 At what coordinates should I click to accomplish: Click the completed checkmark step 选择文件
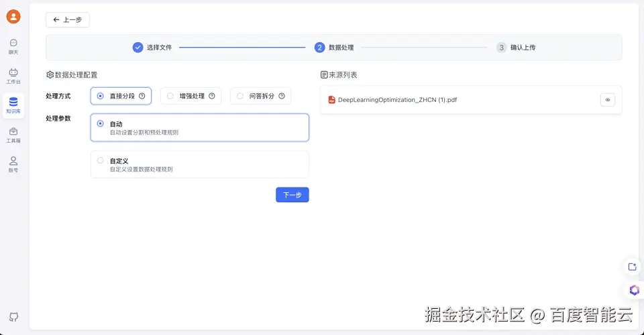[138, 48]
